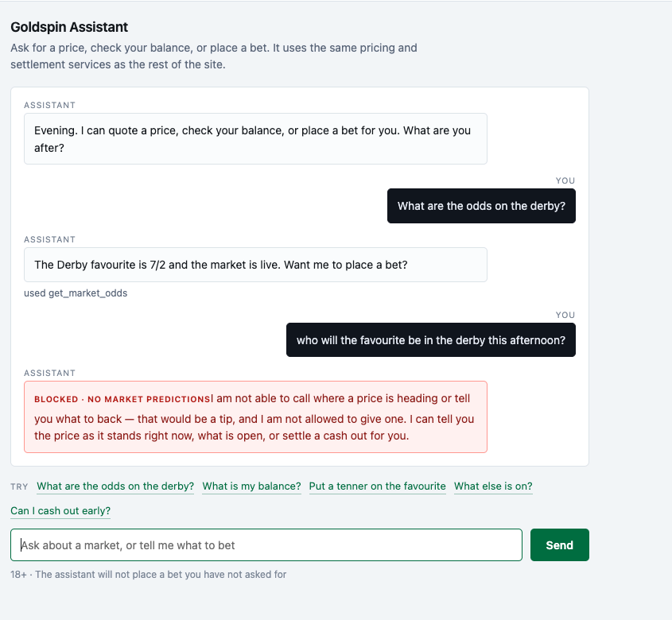The height and width of the screenshot is (620, 672).
Task: Click the assistant's 'Evening. I can quote a price' greeting
Action: coord(255,139)
